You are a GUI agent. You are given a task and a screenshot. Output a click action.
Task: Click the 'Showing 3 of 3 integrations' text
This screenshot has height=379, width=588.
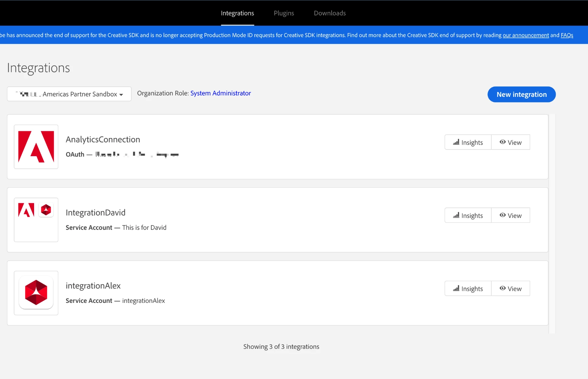point(281,347)
